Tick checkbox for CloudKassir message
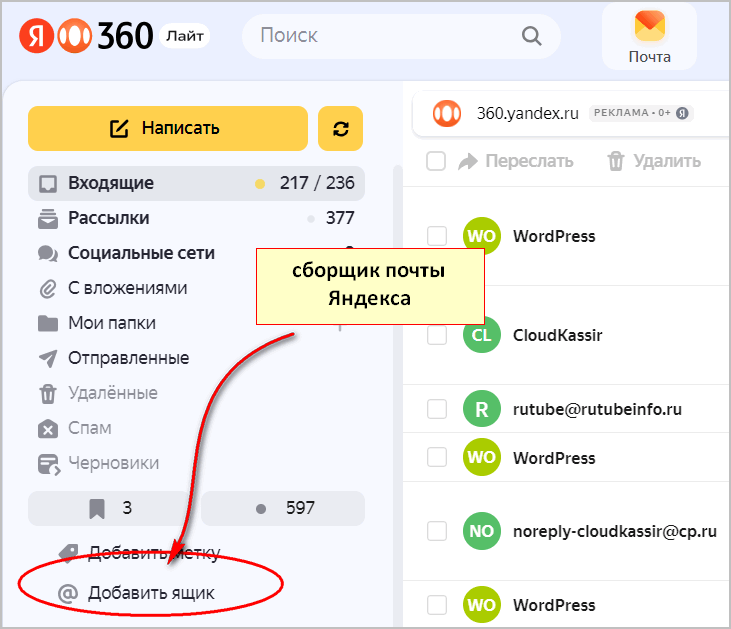Image resolution: width=731 pixels, height=629 pixels. point(437,335)
